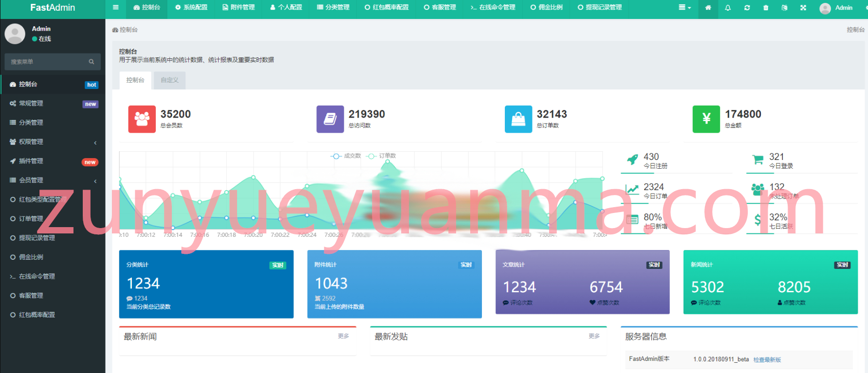Select the 自定义 panel tab

coord(169,80)
